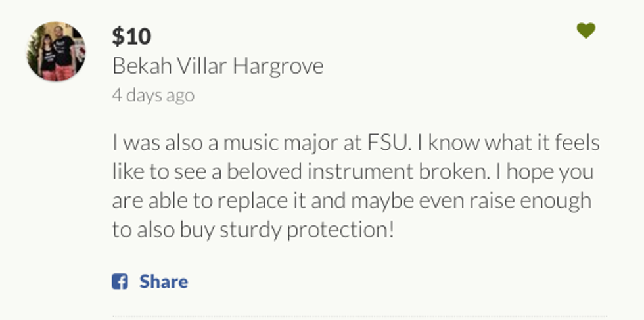Click the green heart icon

[586, 31]
